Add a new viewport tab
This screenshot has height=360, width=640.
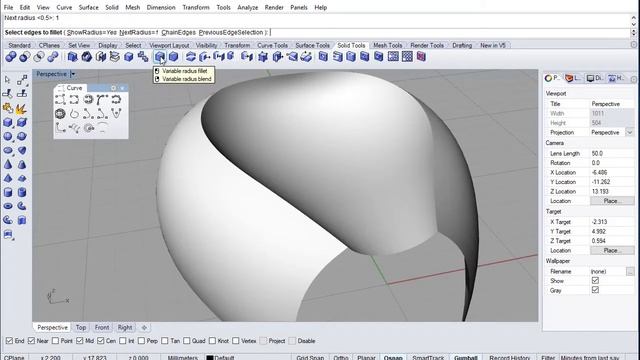[x=144, y=327]
